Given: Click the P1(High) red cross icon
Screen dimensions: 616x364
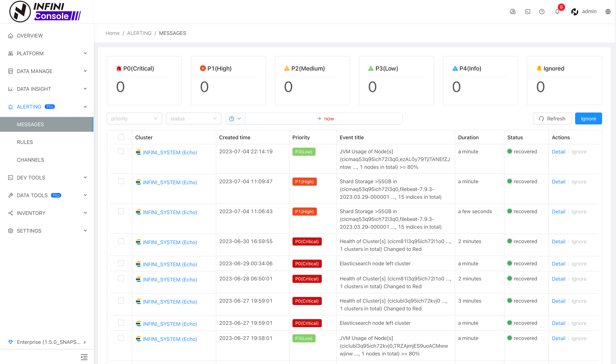Looking at the screenshot, I should [203, 68].
